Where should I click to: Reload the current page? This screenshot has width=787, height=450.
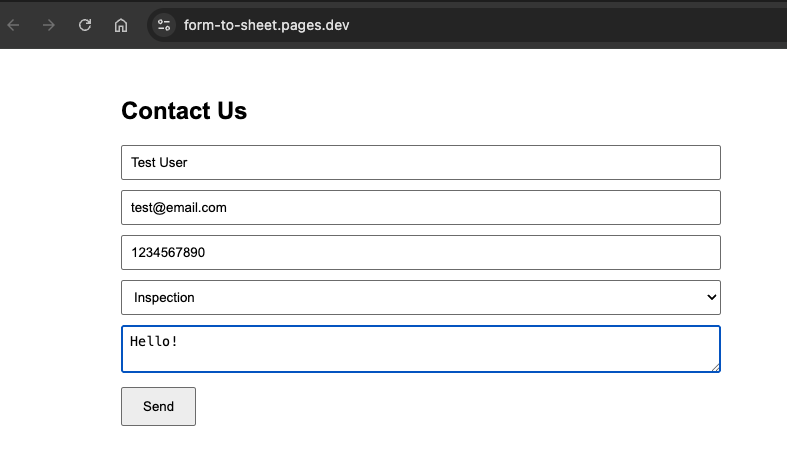coord(85,25)
